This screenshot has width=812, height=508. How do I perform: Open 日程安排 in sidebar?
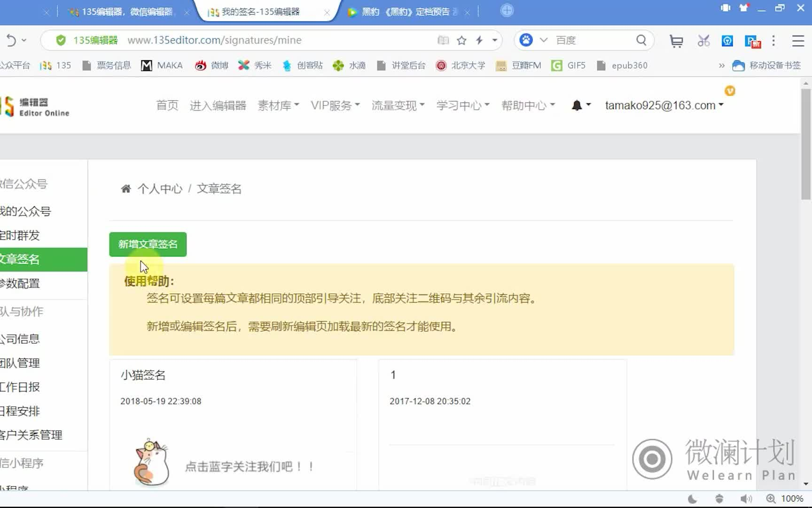pos(20,411)
